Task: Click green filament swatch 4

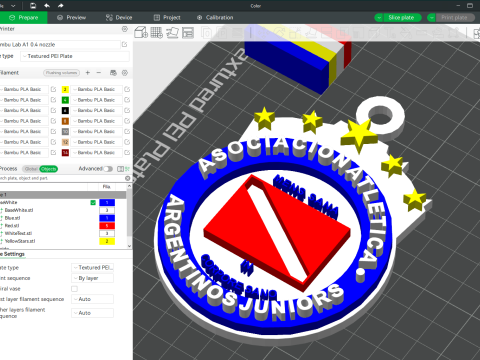Action: pos(65,100)
